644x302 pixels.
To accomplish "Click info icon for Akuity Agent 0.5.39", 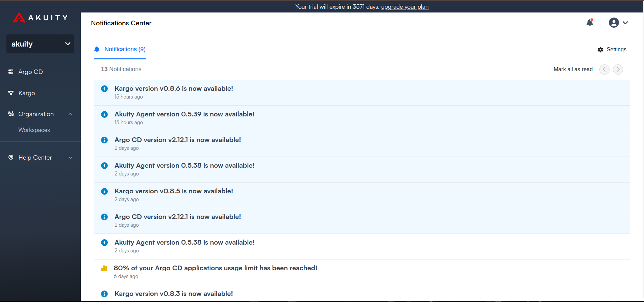I will click(x=104, y=114).
